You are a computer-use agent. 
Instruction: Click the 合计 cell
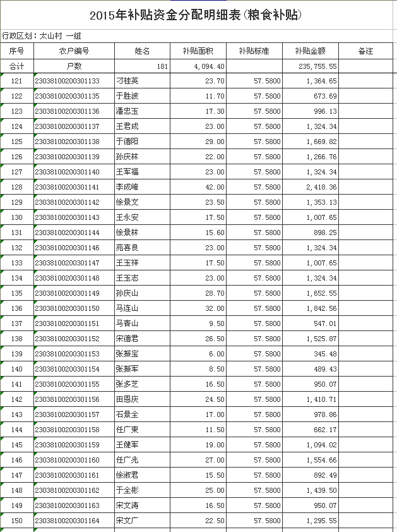[x=17, y=66]
